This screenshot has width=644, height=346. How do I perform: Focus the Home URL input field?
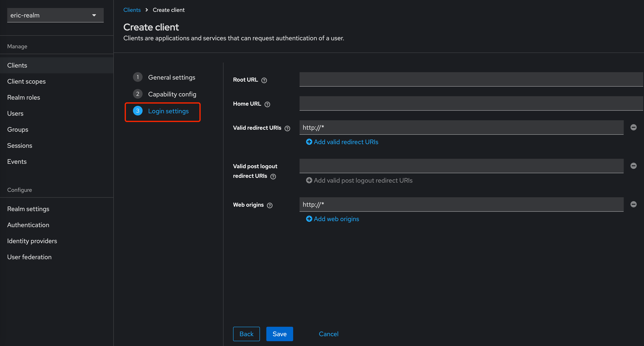471,104
